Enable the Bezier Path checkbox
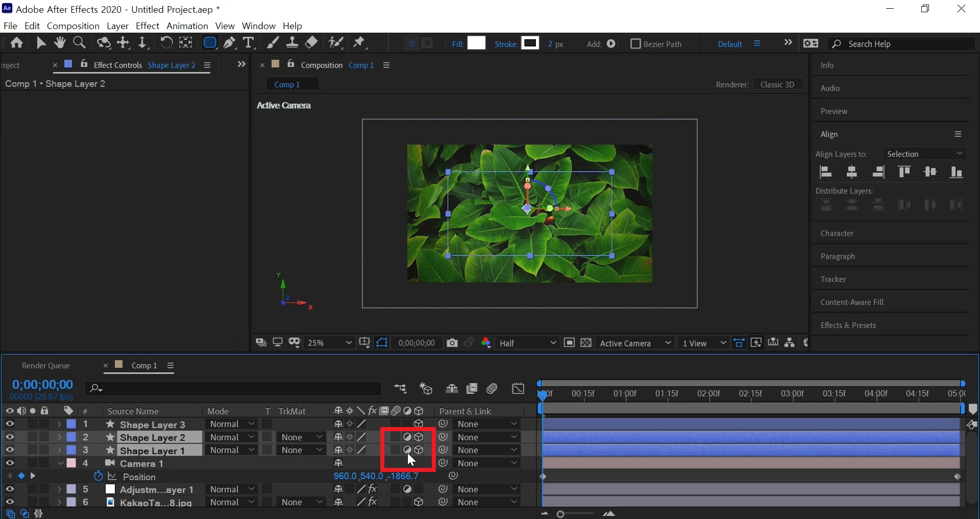Screen dimensions: 980x519 [x=635, y=44]
